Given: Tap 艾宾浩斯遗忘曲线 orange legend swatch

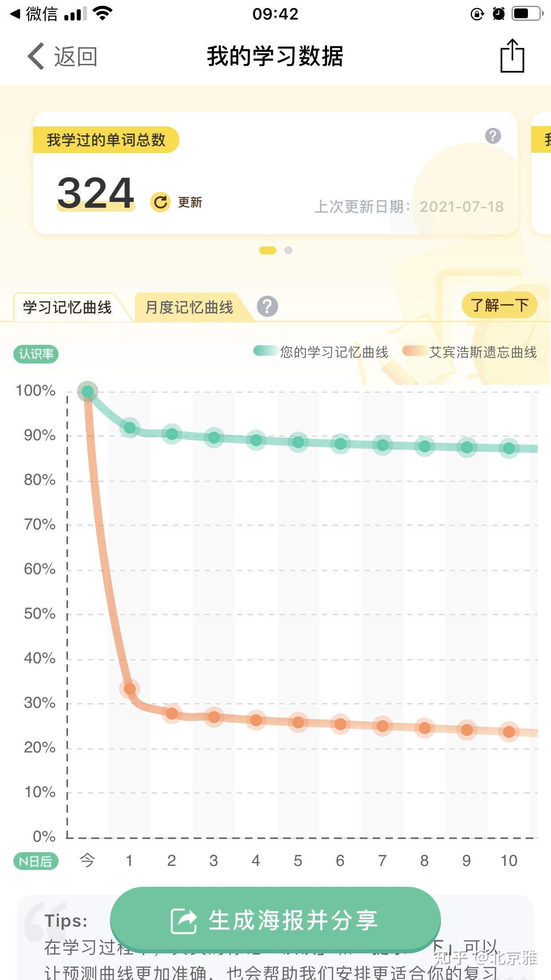Looking at the screenshot, I should pyautogui.click(x=414, y=351).
